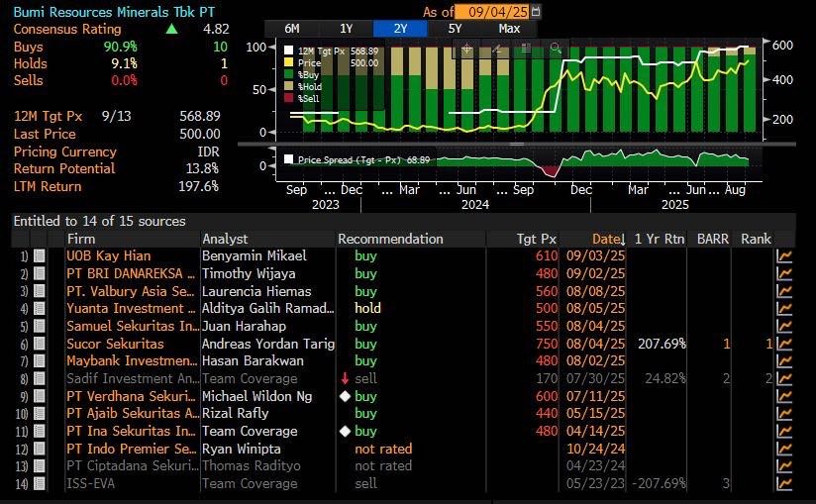
Task: Open the chart icon for ISS-EVA row
Action: point(784,484)
